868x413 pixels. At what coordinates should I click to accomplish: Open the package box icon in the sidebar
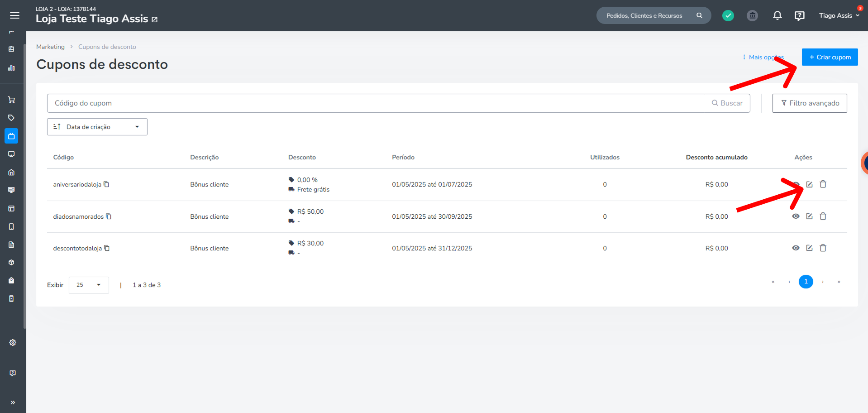pyautogui.click(x=11, y=262)
